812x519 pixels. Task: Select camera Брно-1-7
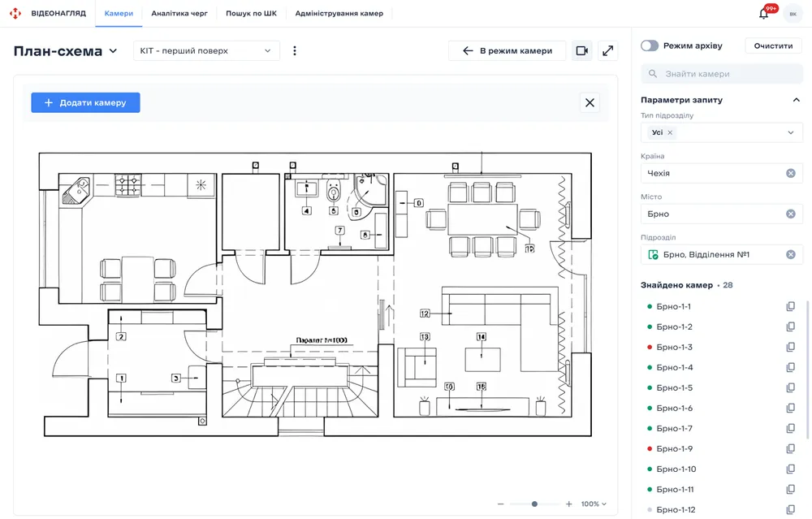(674, 428)
